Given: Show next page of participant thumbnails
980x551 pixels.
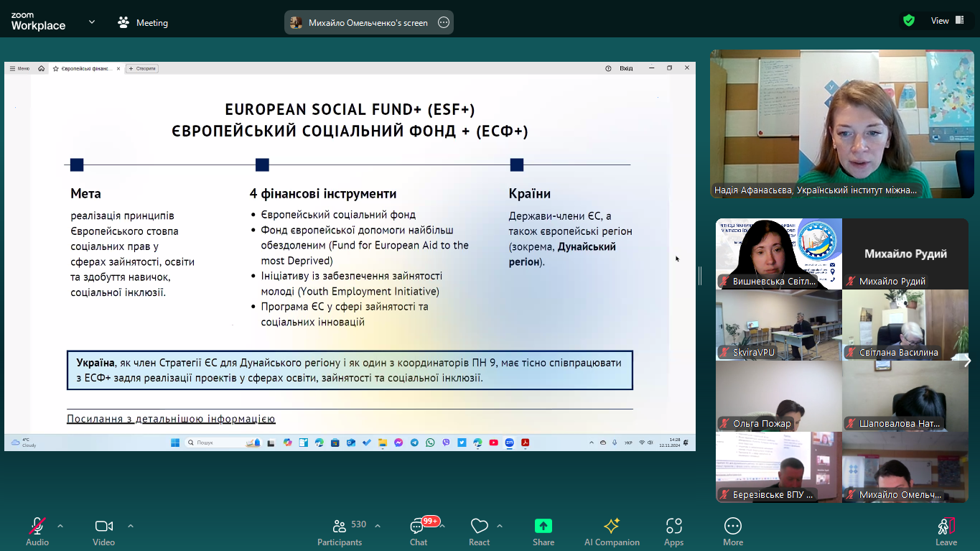Looking at the screenshot, I should tap(966, 361).
